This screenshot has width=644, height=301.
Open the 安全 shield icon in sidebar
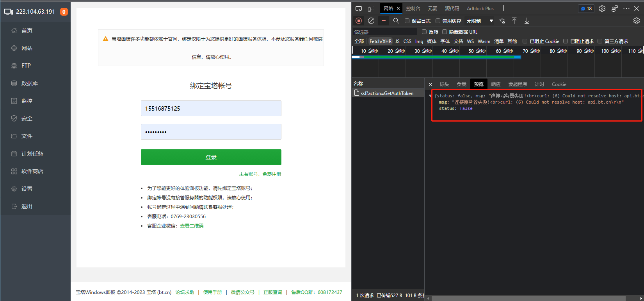[x=14, y=118]
